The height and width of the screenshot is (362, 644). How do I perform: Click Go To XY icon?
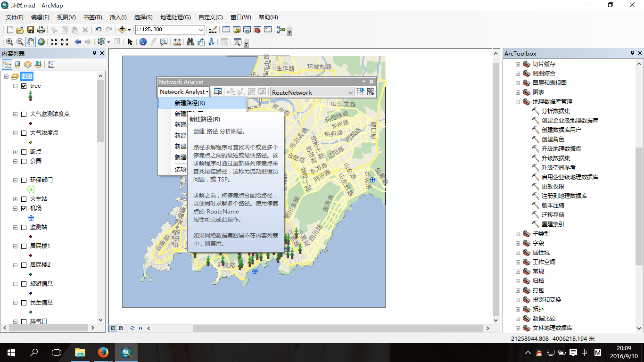click(x=212, y=42)
